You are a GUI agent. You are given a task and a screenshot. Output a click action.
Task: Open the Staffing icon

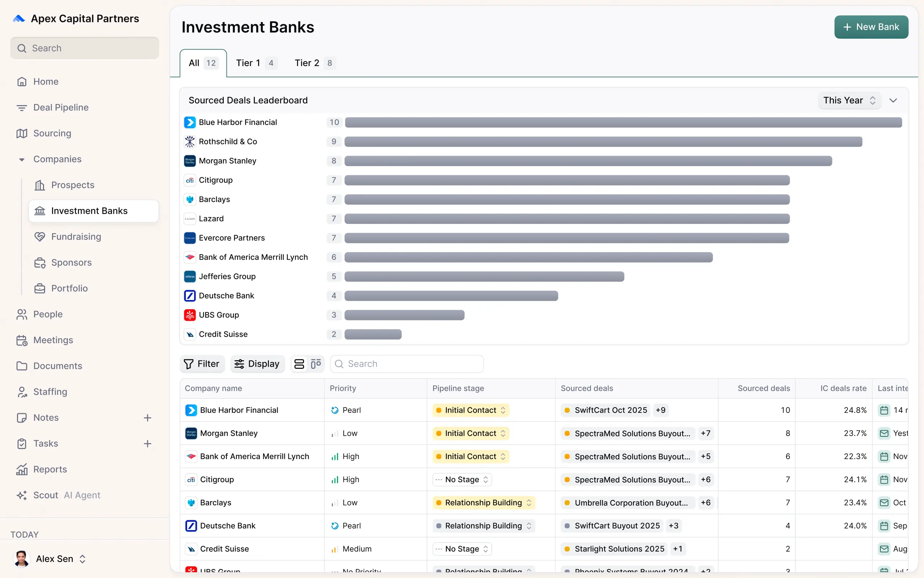(x=22, y=392)
